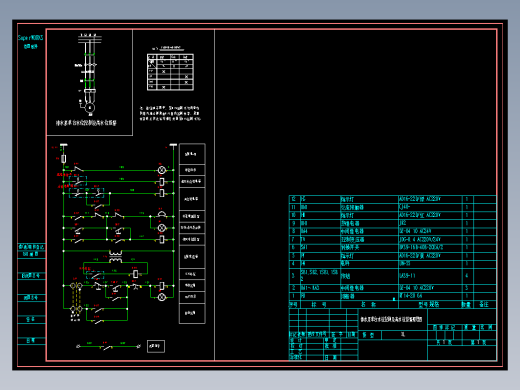Image resolution: width=520 pixels, height=390 pixels.
Task: Select parts list row number 12
Action: (x=392, y=199)
